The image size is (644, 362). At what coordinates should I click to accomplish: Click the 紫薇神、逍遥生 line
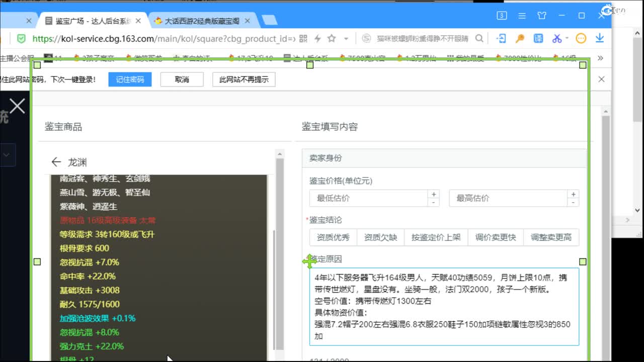[89, 207]
